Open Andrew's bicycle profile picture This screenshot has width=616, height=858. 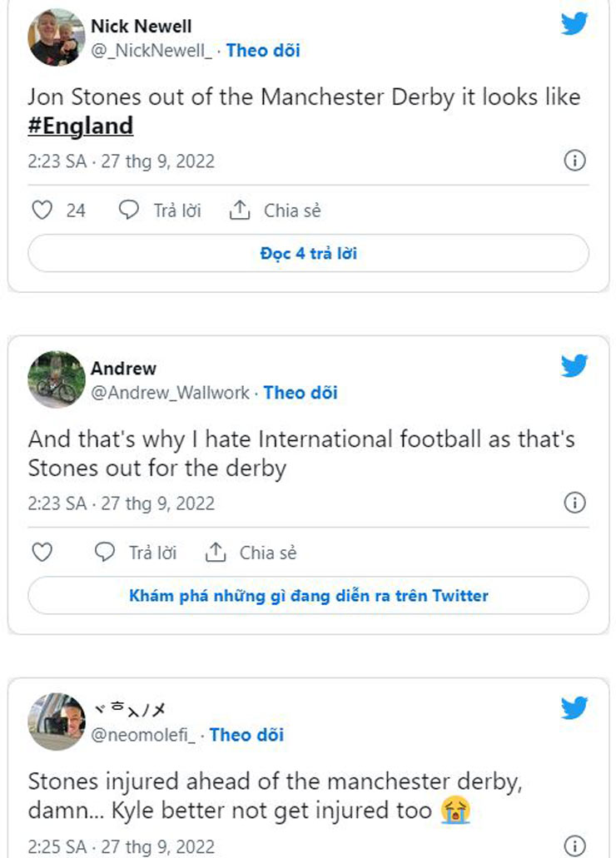[x=57, y=379]
